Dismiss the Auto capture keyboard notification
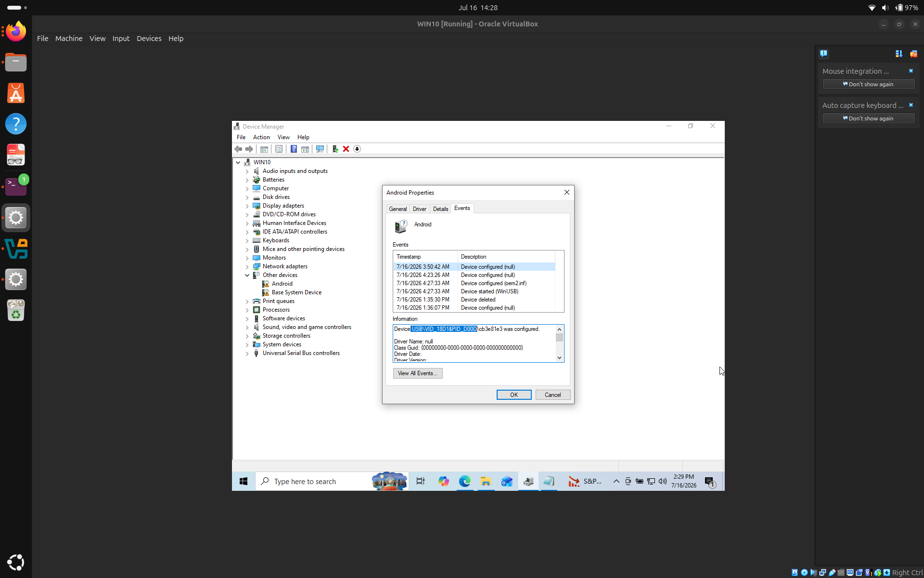The width and height of the screenshot is (924, 578). click(911, 105)
